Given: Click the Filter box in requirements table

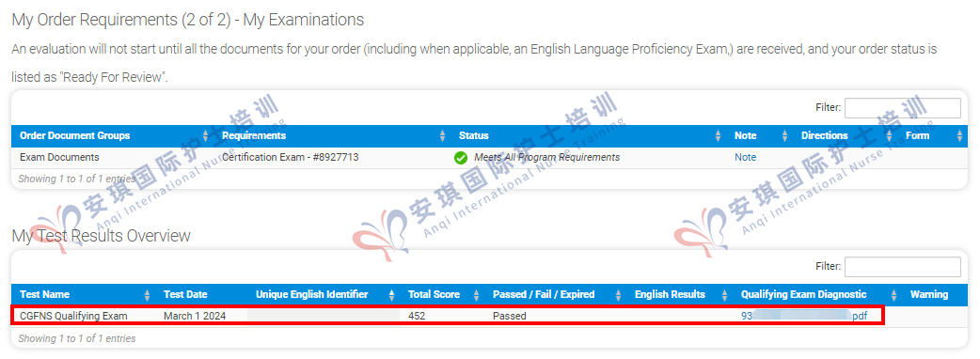Looking at the screenshot, I should pos(903,108).
